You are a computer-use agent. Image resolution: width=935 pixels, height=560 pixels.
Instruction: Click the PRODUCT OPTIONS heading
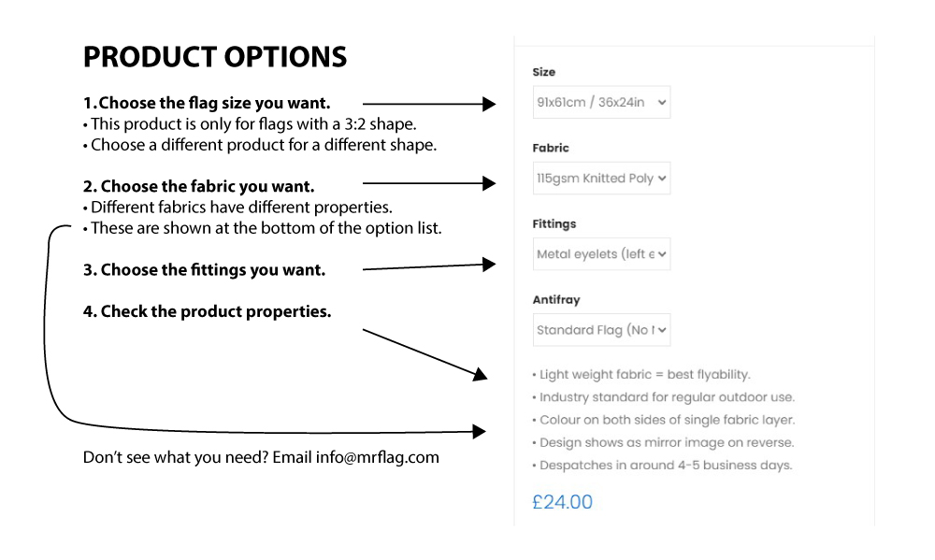215,57
